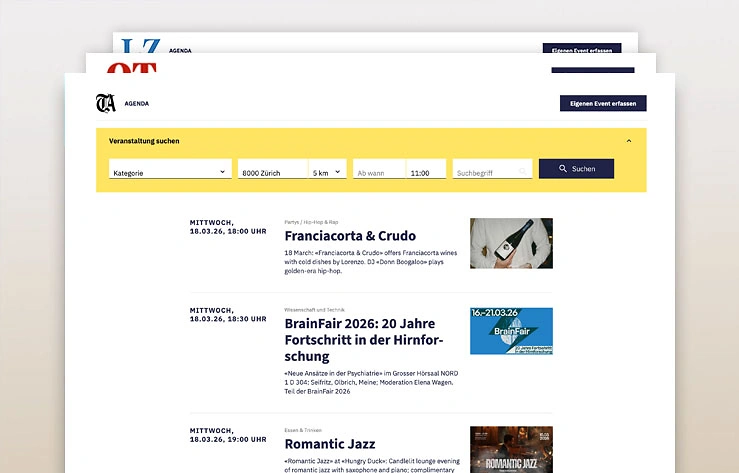Click the Romantic Jazz event thumbnail
This screenshot has width=739, height=473.
510,449
